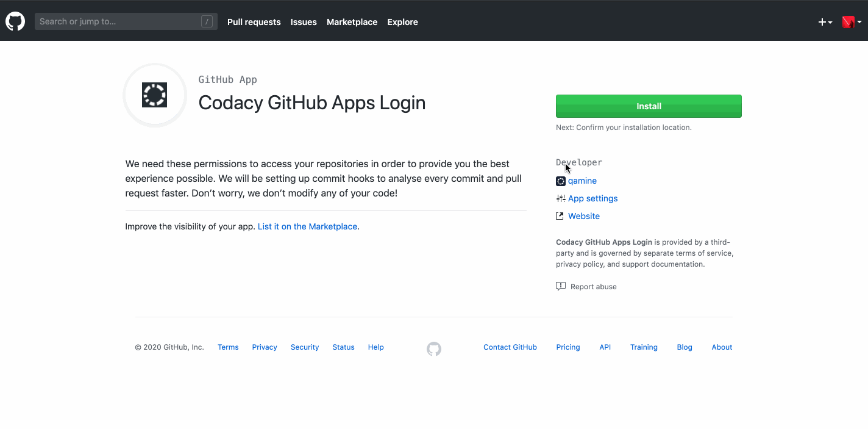Open the Pull requests menu item

(254, 22)
